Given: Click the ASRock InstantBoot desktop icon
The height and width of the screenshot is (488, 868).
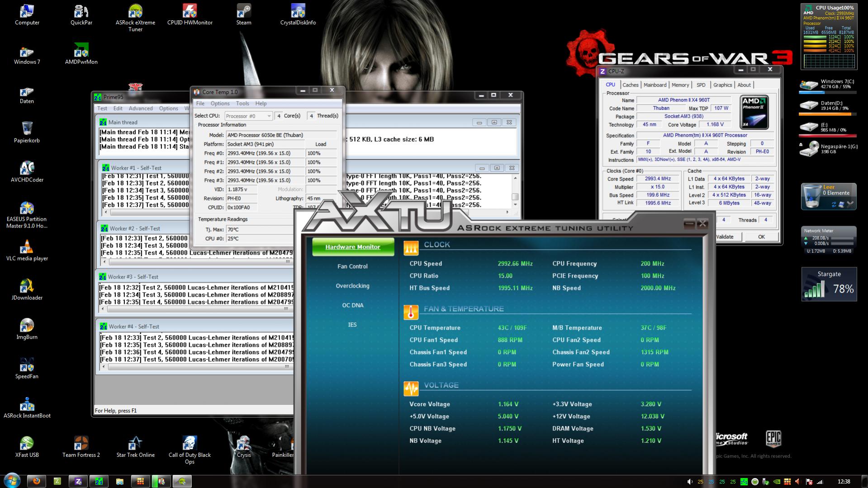Looking at the screenshot, I should 27,408.
